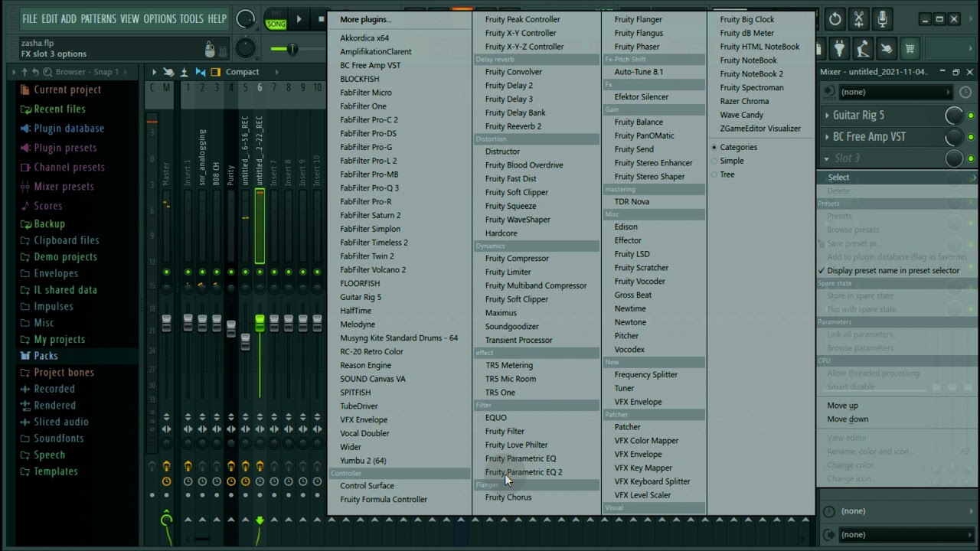Open the OPTIONS menu
This screenshot has height=551, width=980.
(x=160, y=18)
